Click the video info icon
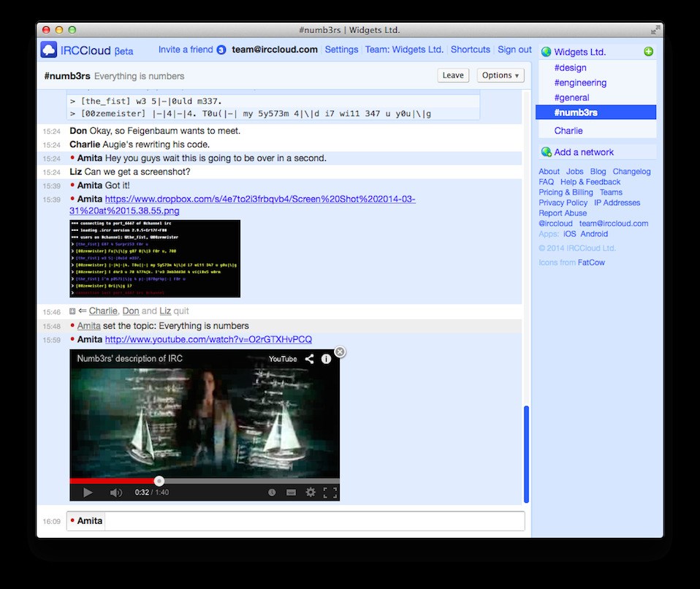Image resolution: width=700 pixels, height=589 pixels. coord(327,359)
